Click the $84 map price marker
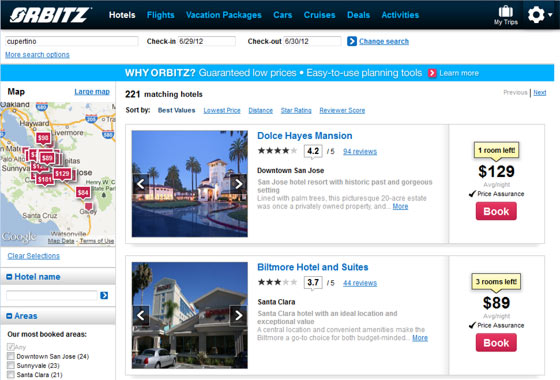Image resolution: width=560 pixels, height=380 pixels. point(83,193)
